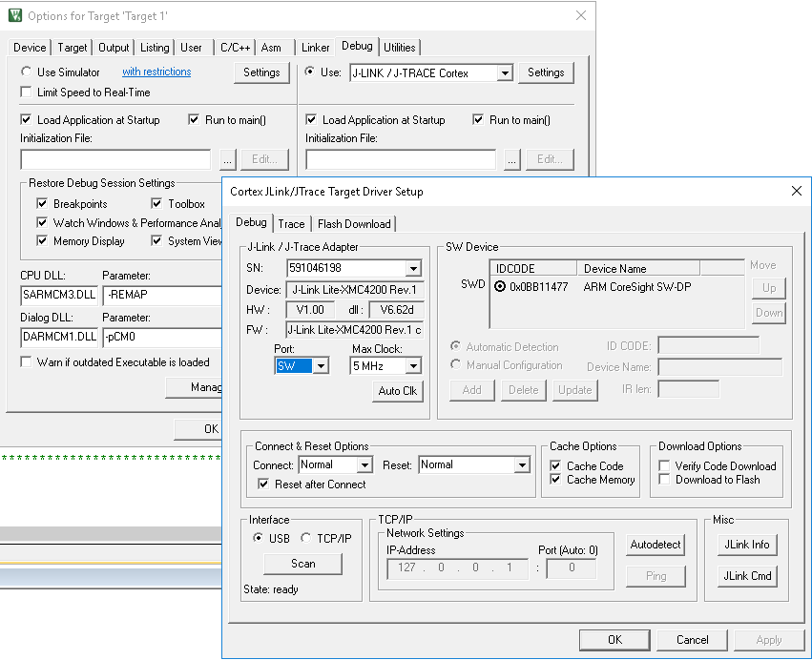The image size is (812, 660).
Task: Toggle simulator Load Application at Startup checkbox
Action: pyautogui.click(x=26, y=119)
